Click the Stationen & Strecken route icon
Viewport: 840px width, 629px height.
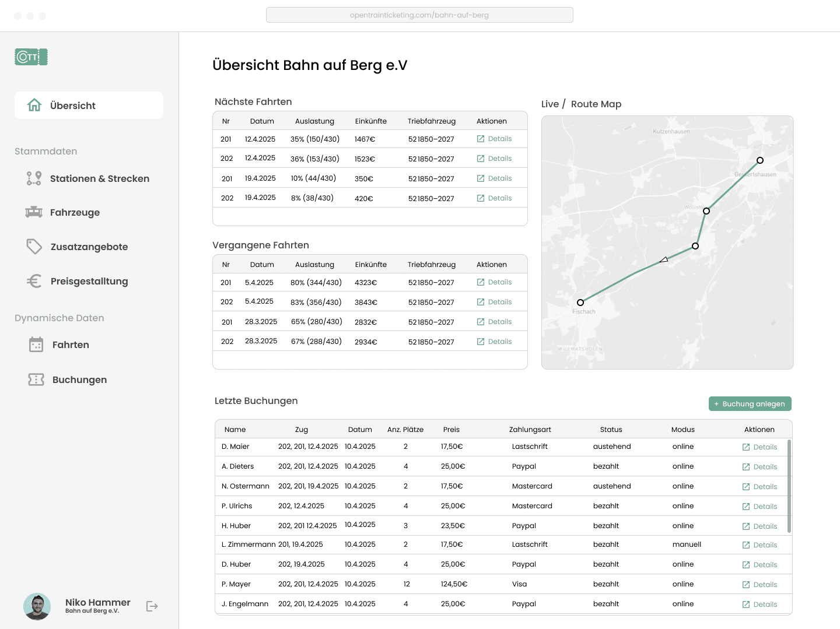click(34, 178)
